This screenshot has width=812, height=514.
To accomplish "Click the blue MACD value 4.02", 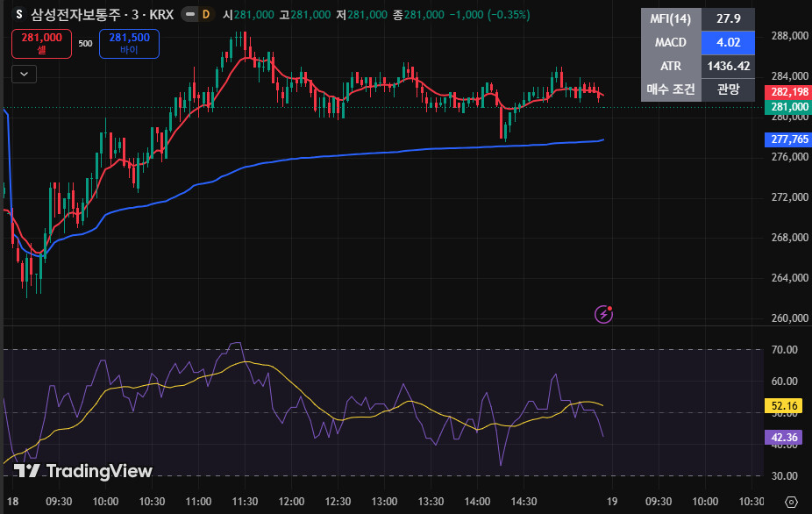I will click(x=728, y=42).
